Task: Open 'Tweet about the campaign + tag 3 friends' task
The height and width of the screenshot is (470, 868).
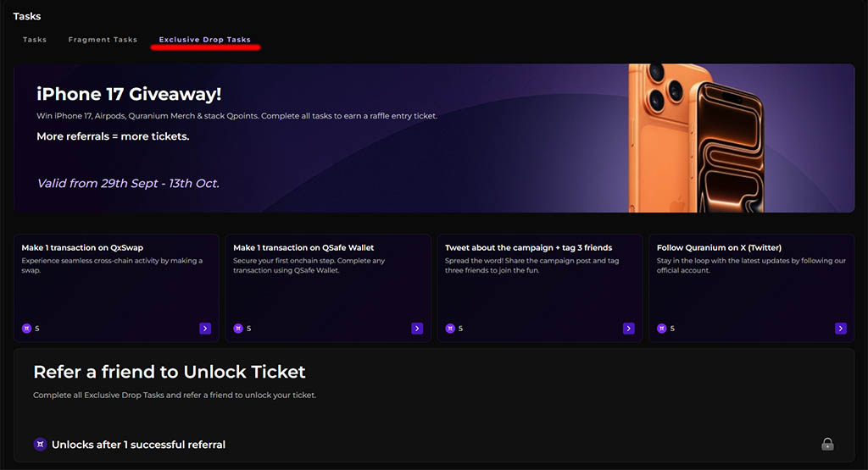Action: 528,248
